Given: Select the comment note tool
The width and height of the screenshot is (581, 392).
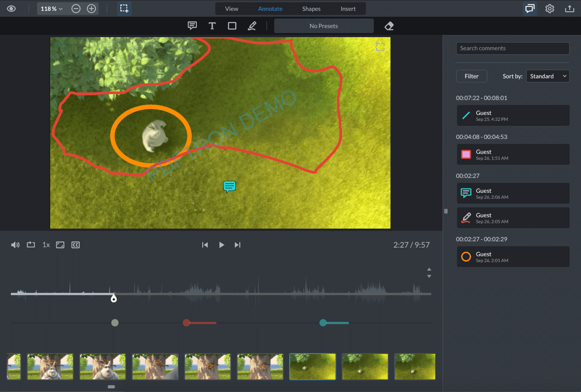Looking at the screenshot, I should coord(192,26).
